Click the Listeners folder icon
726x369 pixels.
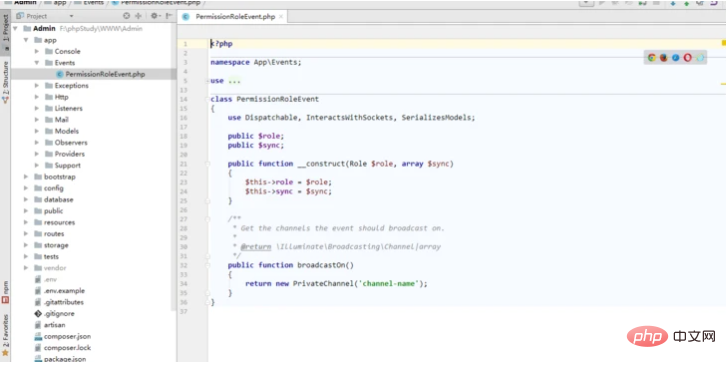coord(49,108)
